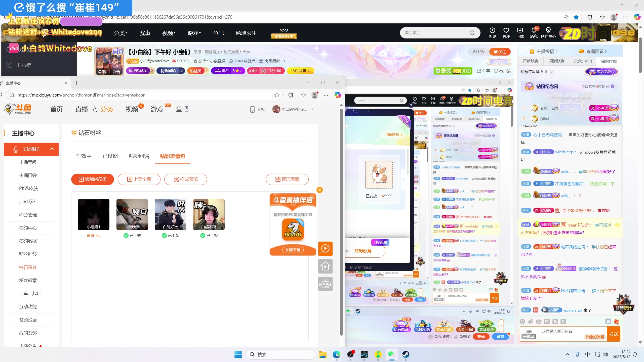644x362 pixels.
Task: Click the orange replay floating icon
Action: pos(325,249)
